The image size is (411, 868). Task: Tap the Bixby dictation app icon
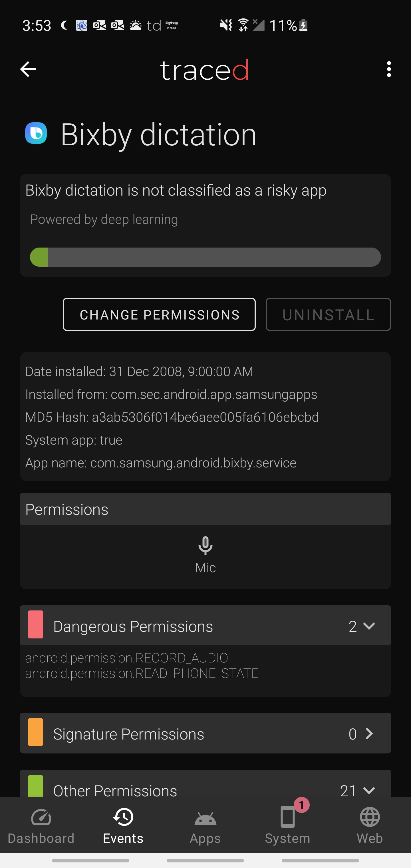tap(36, 133)
